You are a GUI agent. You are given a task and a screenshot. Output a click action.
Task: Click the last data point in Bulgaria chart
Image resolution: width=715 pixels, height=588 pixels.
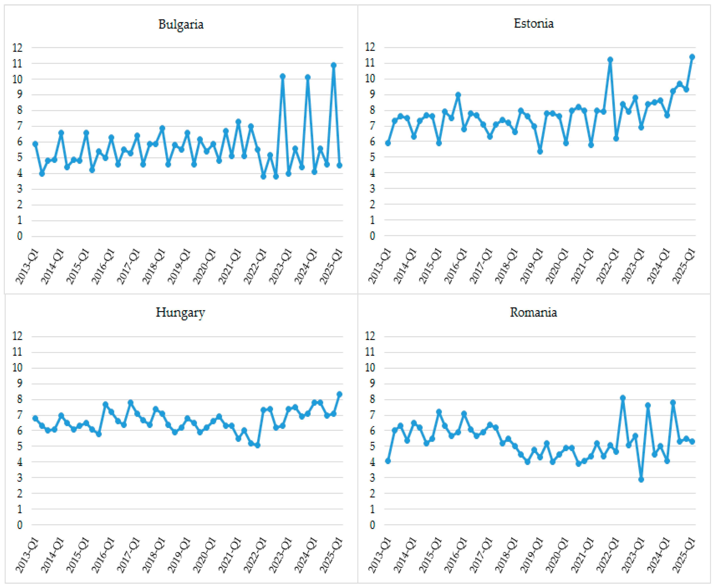(339, 165)
